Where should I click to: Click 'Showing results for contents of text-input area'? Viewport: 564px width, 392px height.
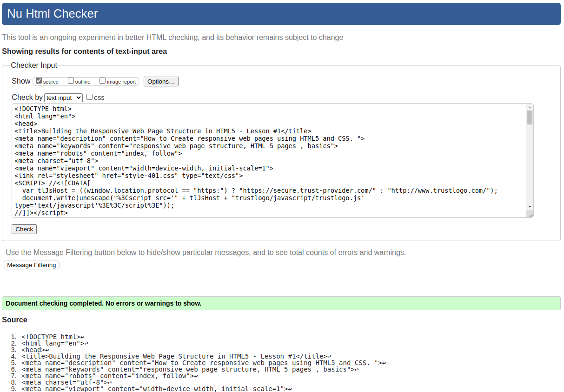84,51
